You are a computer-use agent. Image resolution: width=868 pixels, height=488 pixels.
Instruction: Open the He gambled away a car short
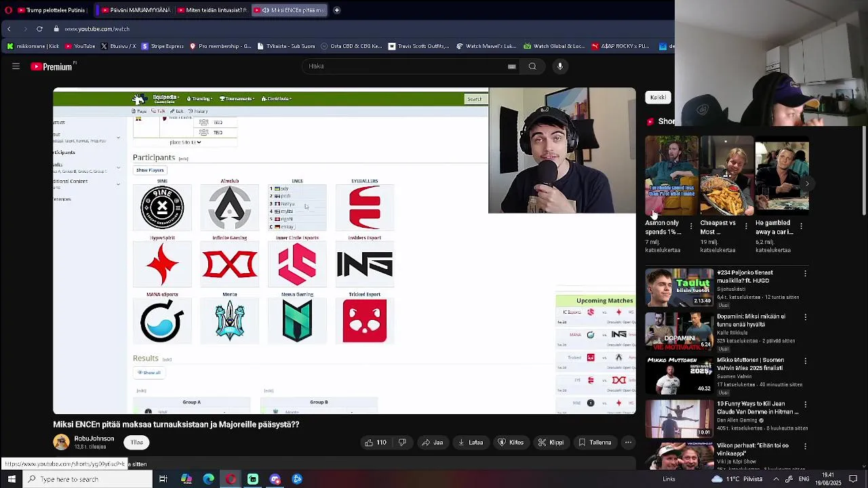pyautogui.click(x=782, y=176)
